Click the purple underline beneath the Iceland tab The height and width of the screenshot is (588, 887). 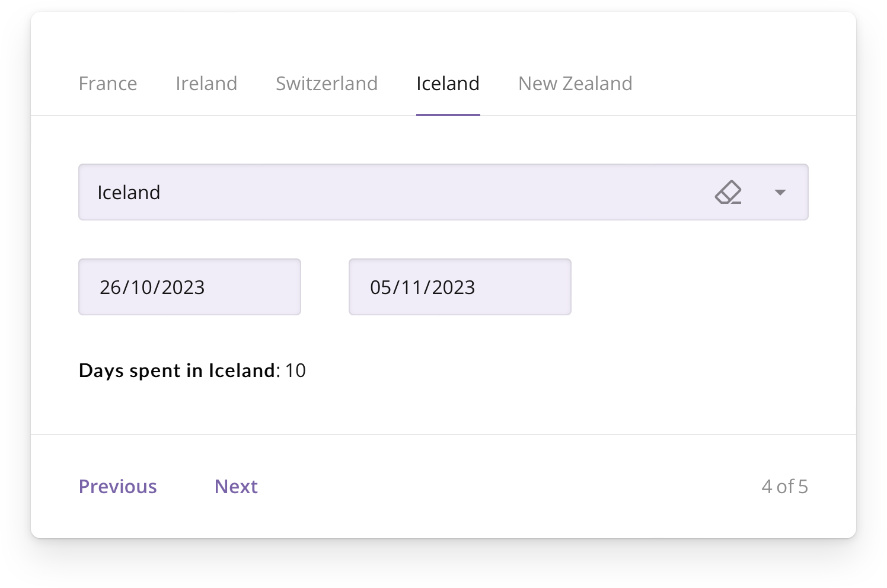coord(448,114)
